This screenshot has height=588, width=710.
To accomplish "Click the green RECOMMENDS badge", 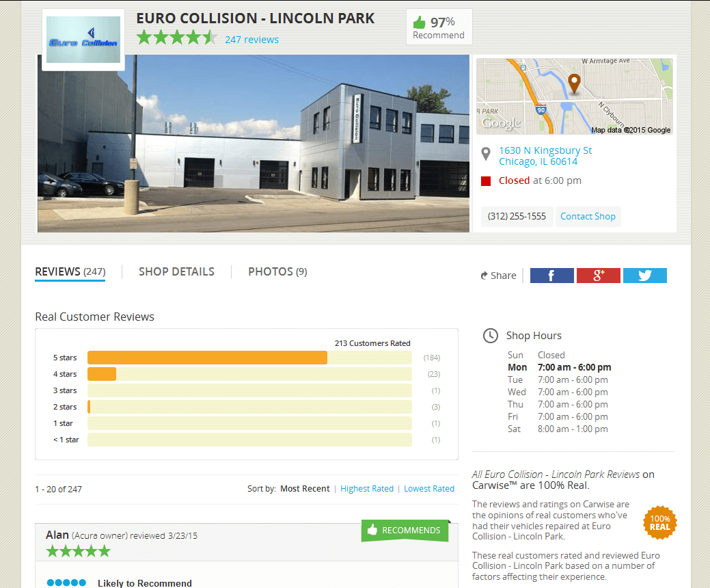I will pos(405,531).
